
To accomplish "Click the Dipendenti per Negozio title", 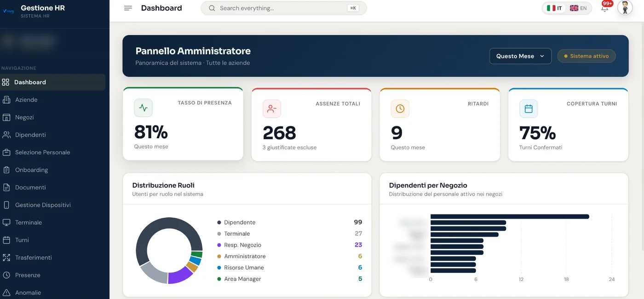I will pos(428,186).
